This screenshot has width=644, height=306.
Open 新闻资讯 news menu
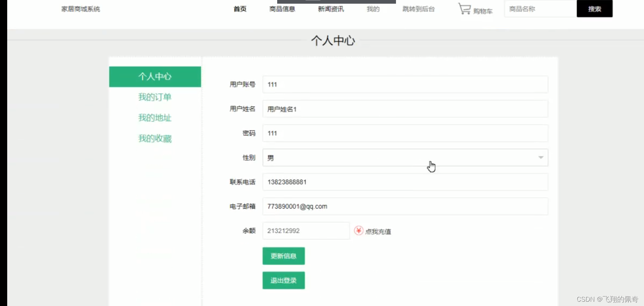click(x=331, y=9)
